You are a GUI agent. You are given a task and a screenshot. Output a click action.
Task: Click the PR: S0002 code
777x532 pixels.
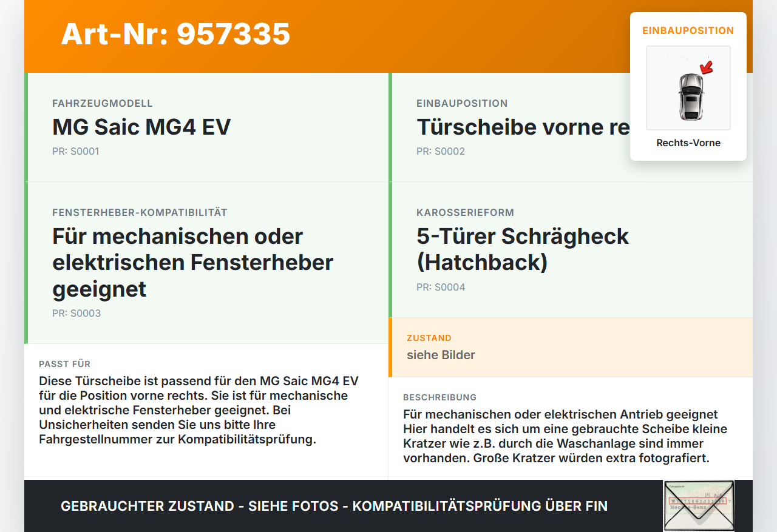tap(441, 152)
